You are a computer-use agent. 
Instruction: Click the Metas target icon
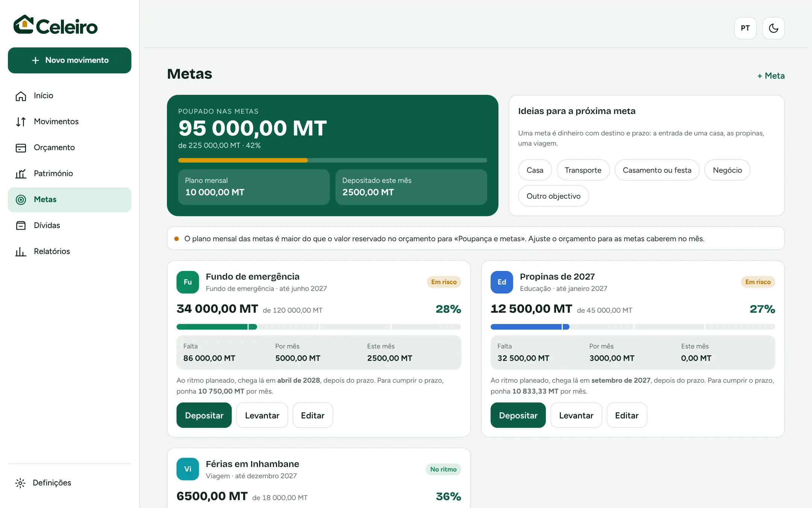21,200
